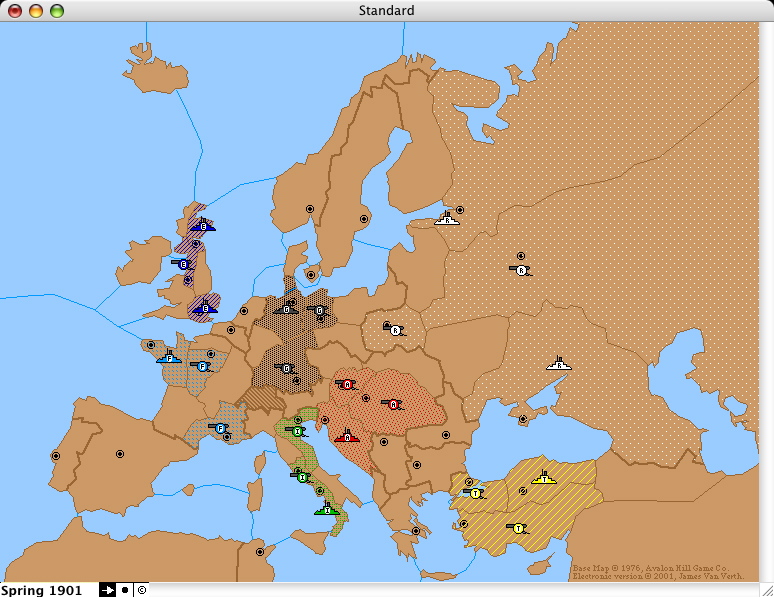Click the Ireland landmass
This screenshot has width=774, height=597.
142,260
